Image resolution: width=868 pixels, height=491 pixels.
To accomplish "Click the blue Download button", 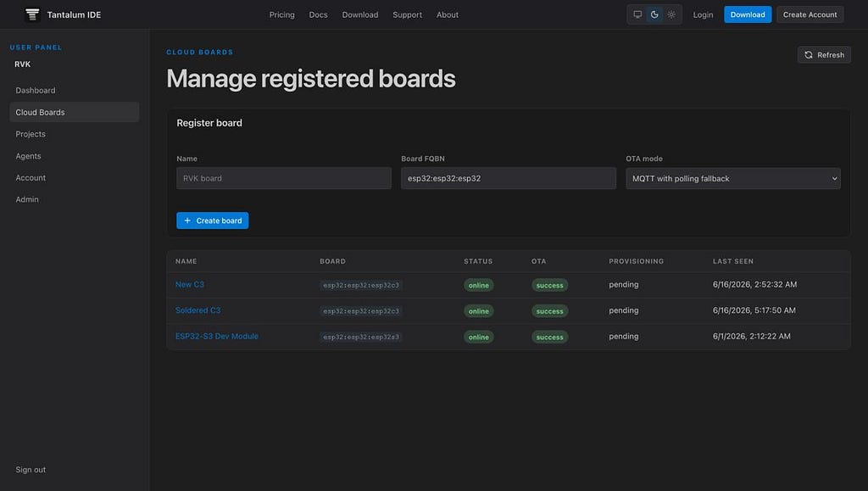I will (x=748, y=14).
